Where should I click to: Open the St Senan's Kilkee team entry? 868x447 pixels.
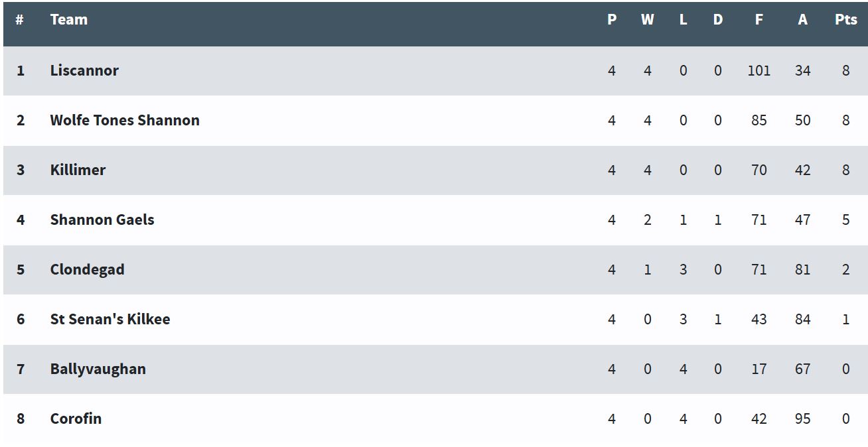point(110,319)
